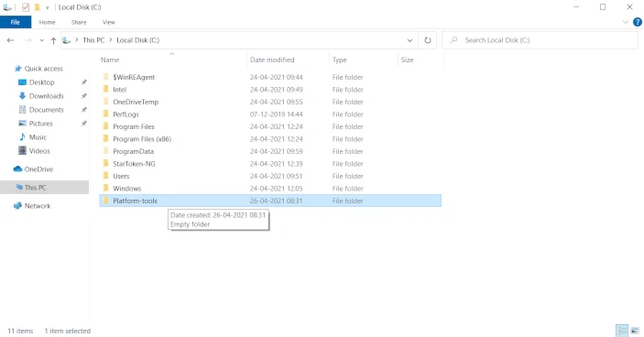Expand the recent locations dropdown arrow

point(41,40)
